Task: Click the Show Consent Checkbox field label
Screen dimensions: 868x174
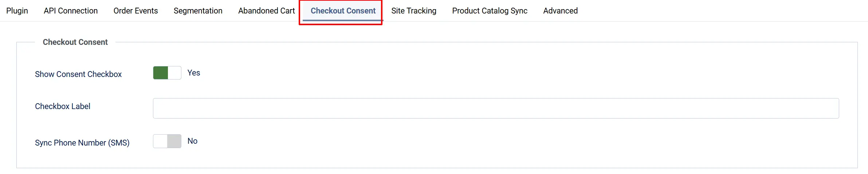Action: (x=78, y=74)
